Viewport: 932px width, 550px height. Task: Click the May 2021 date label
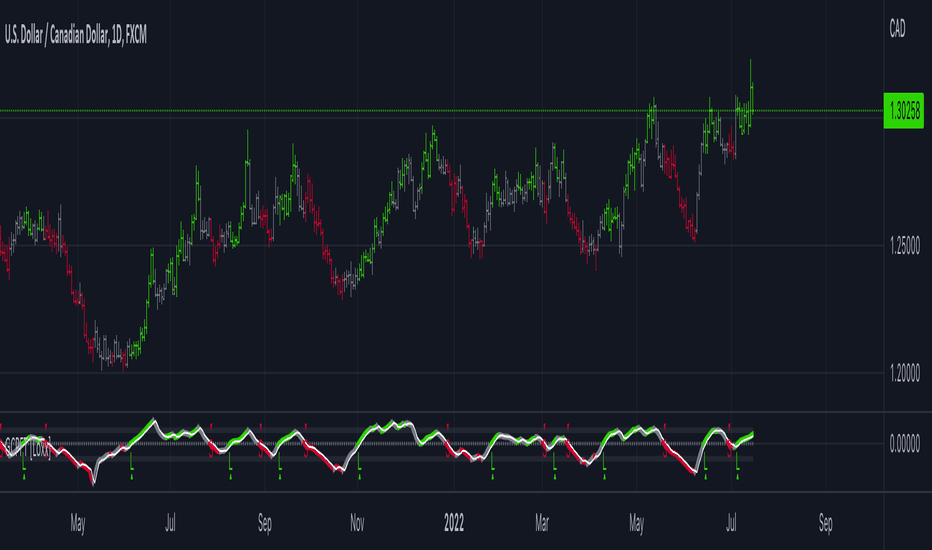click(78, 523)
